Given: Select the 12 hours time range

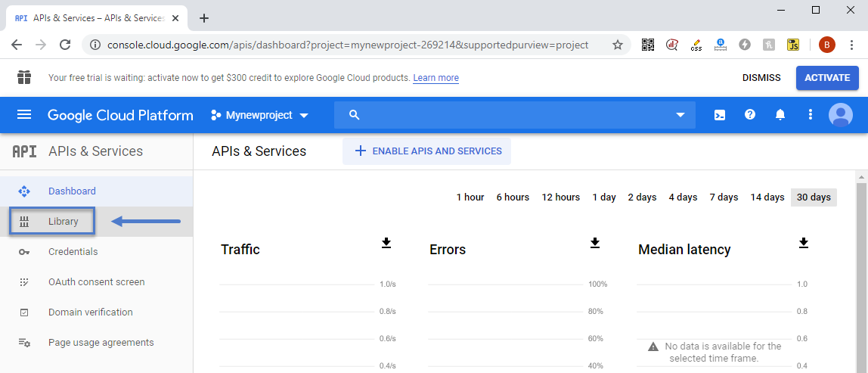Looking at the screenshot, I should coord(561,197).
